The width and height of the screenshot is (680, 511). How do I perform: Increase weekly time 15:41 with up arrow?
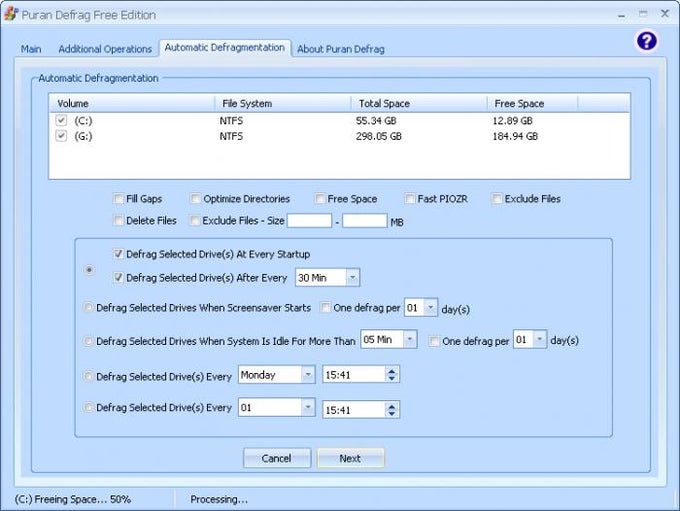(x=392, y=371)
